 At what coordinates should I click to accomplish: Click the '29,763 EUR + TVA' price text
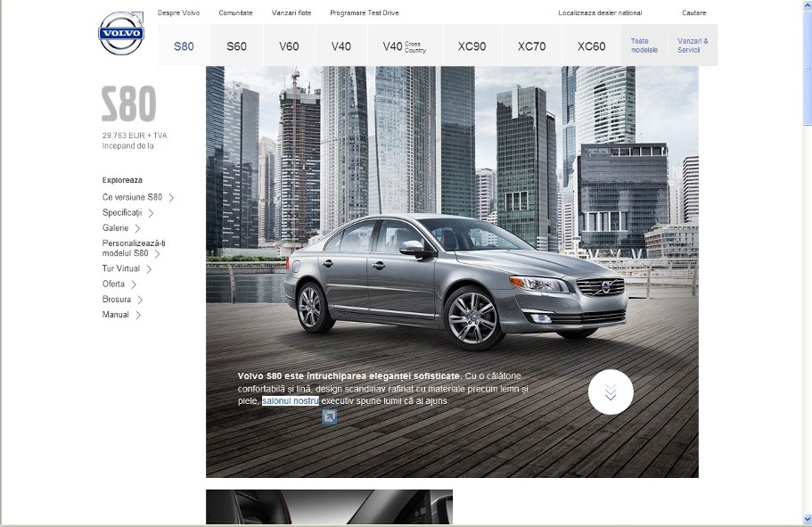pos(135,136)
